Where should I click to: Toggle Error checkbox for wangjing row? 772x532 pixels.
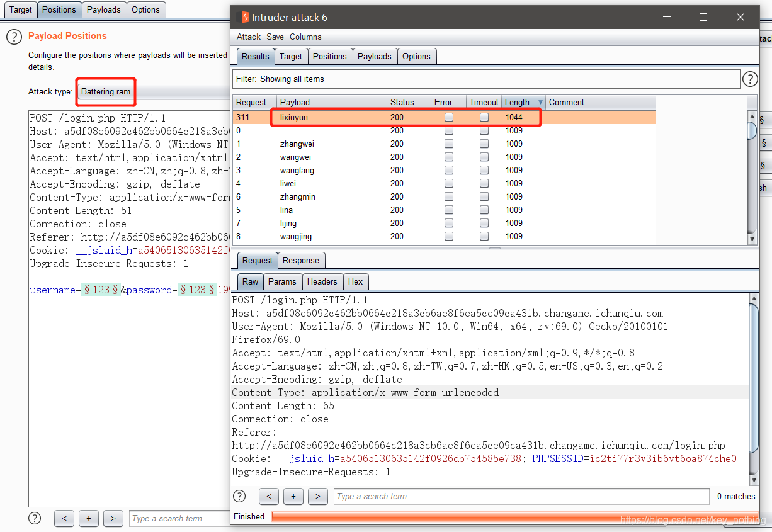449,236
